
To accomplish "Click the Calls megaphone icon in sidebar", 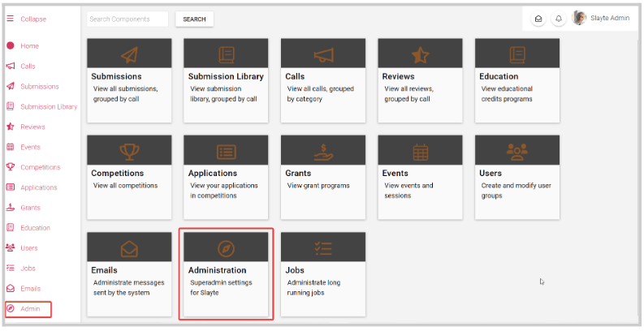I will coord(11,66).
